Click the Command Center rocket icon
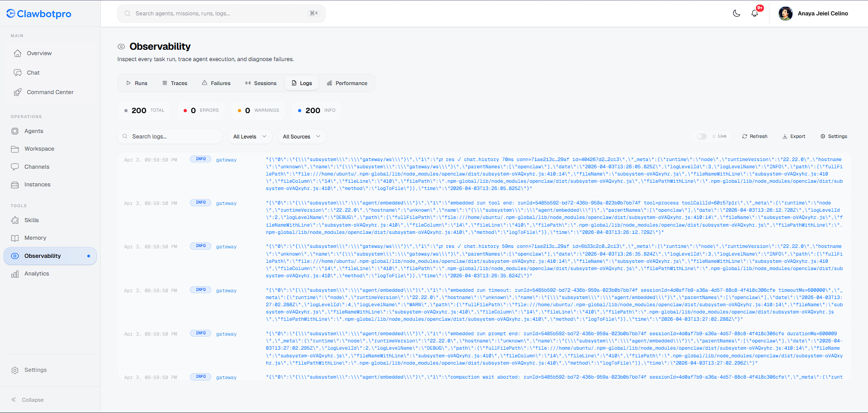This screenshot has height=413, width=868. [18, 92]
